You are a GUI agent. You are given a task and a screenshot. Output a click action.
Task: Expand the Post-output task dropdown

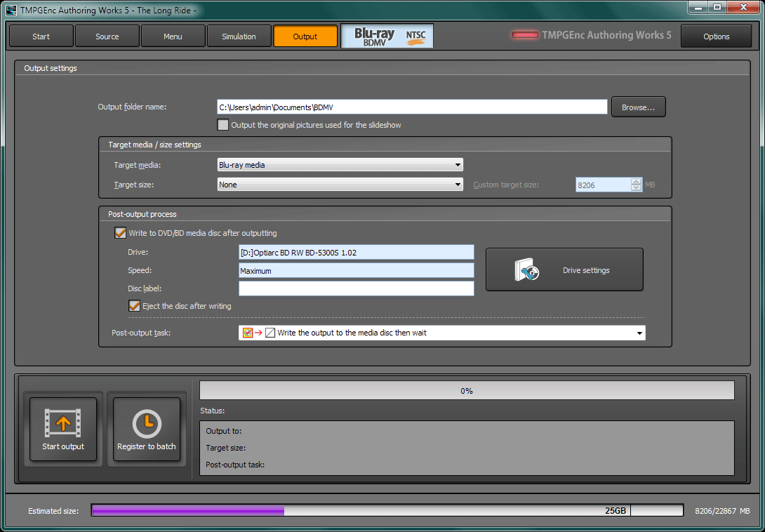[638, 333]
